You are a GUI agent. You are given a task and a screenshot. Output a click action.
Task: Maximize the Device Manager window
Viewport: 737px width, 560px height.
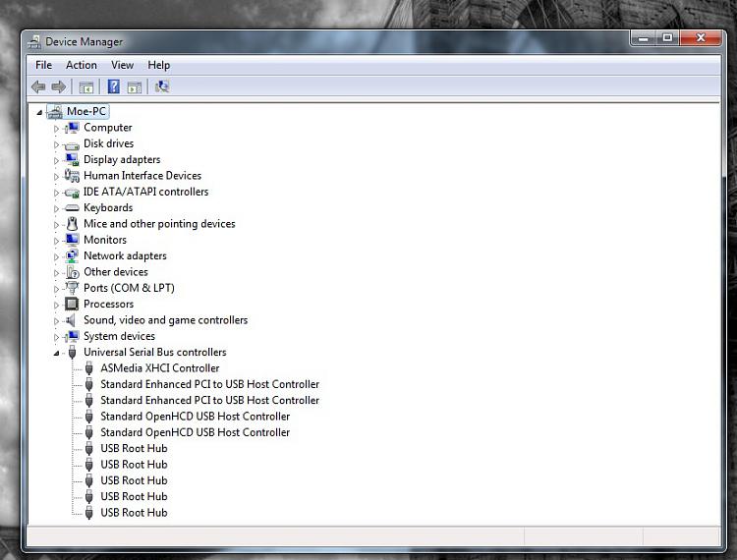[x=667, y=38]
